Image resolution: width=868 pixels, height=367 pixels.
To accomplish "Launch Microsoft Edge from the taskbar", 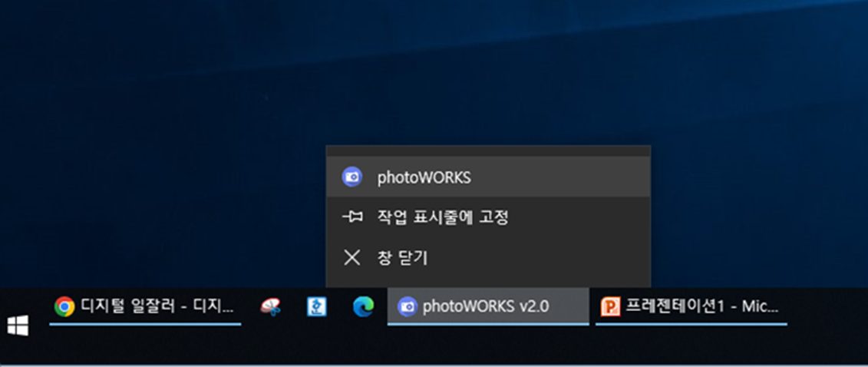I will click(x=364, y=306).
